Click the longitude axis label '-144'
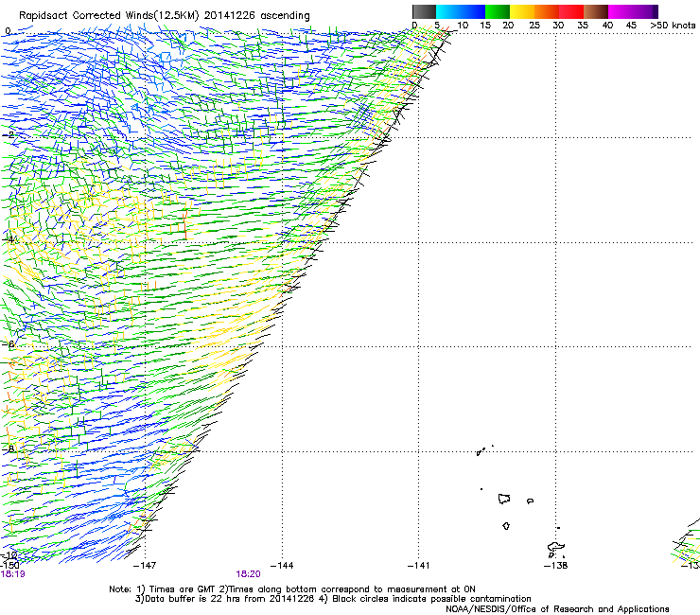Image resolution: width=700 pixels, height=615 pixels. [x=282, y=566]
